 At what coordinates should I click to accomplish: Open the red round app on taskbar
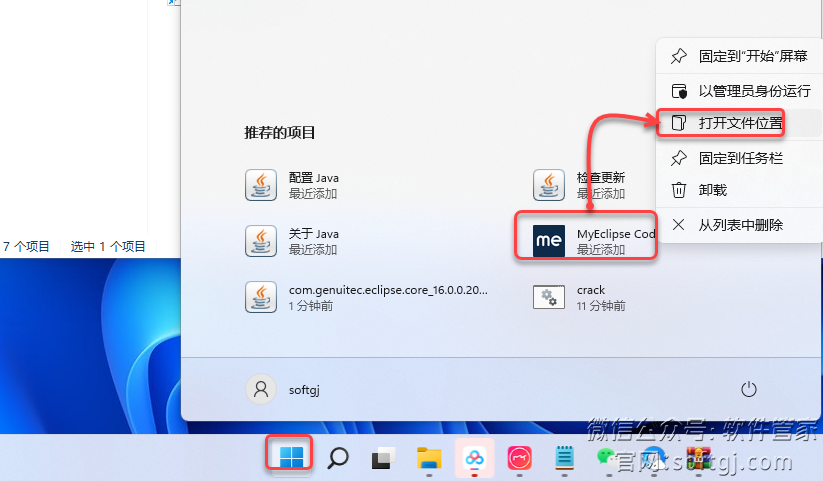(x=519, y=458)
